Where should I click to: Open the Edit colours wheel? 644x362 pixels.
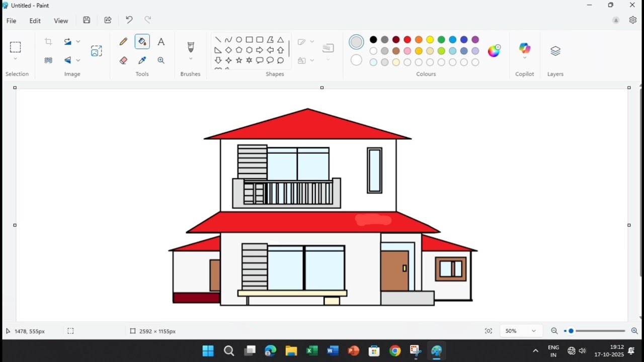point(494,51)
